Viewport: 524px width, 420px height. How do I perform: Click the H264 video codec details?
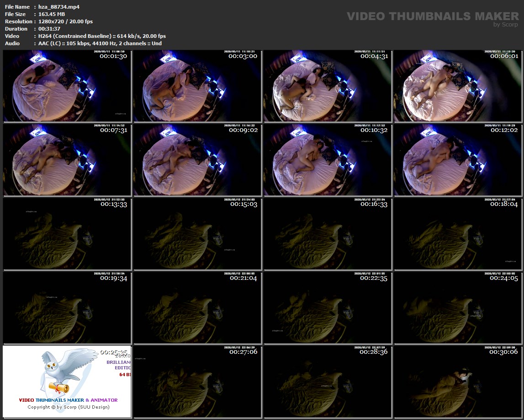tap(102, 36)
